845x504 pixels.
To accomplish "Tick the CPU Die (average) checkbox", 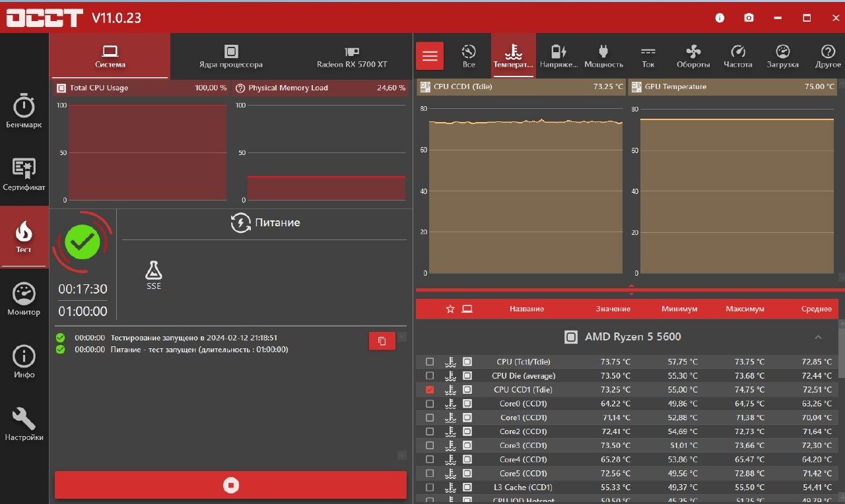I will pyautogui.click(x=430, y=375).
